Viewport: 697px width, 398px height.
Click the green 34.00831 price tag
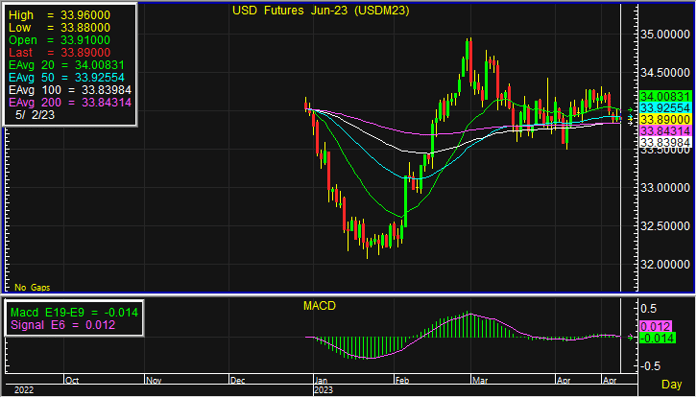[x=665, y=96]
